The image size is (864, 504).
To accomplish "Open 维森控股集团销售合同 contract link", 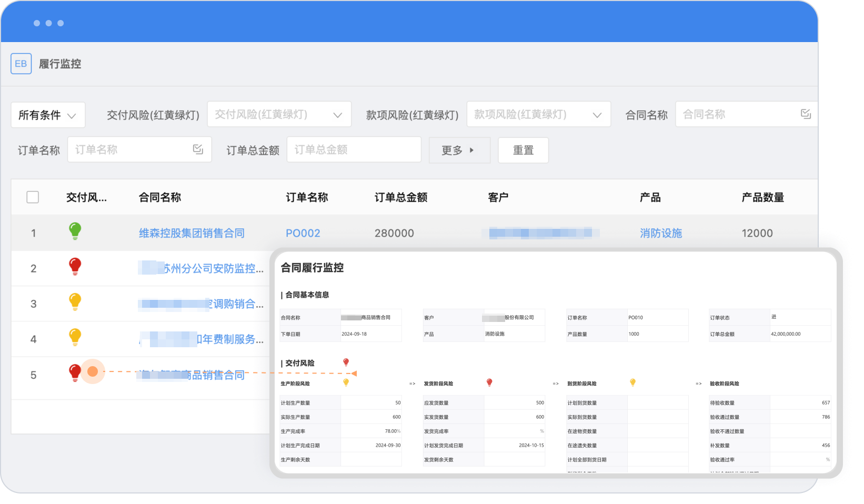I will click(x=192, y=233).
